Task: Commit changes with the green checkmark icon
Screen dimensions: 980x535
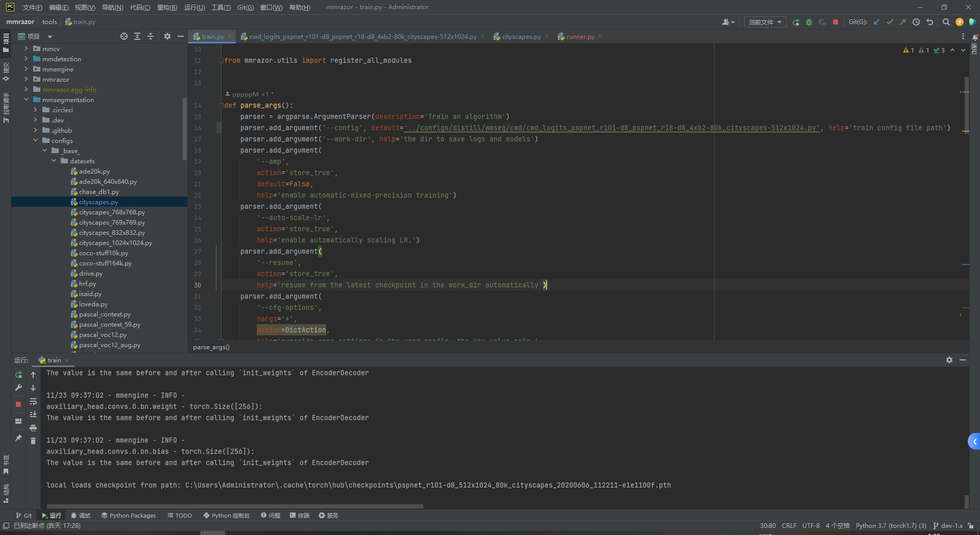Action: (x=890, y=22)
